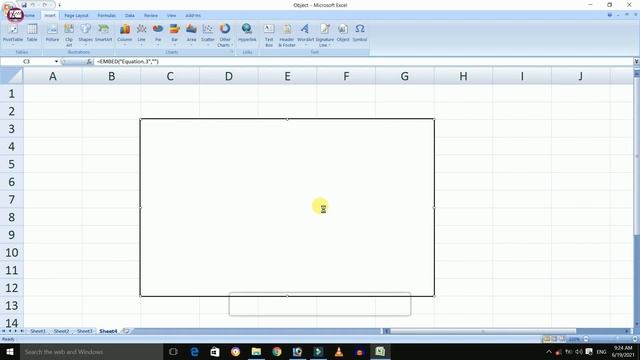Insert a Column chart

point(124,35)
